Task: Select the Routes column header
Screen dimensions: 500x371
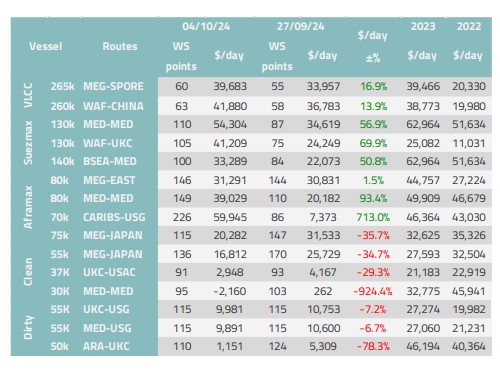Action: coord(120,46)
